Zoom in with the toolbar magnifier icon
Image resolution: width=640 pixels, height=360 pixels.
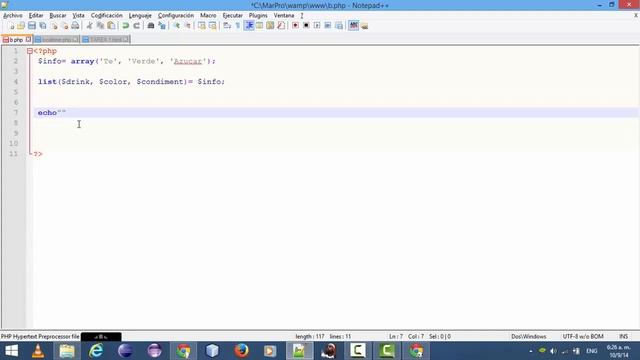tap(176, 26)
